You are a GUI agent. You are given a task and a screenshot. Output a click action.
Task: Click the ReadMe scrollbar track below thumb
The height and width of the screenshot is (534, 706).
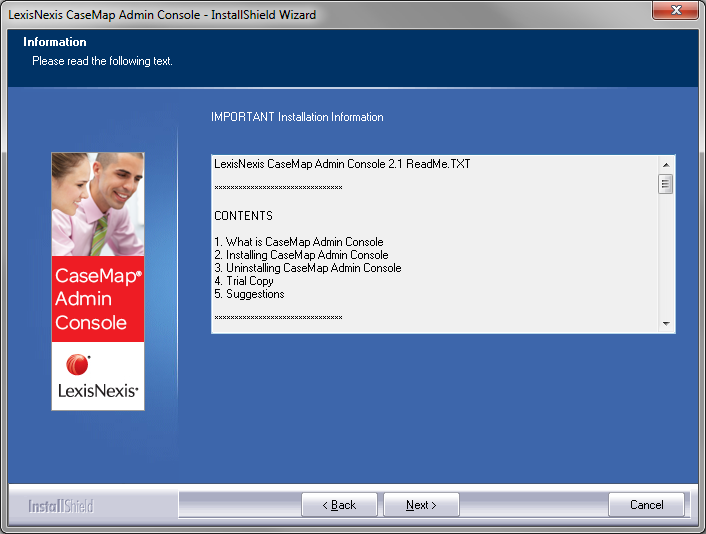coord(666,254)
